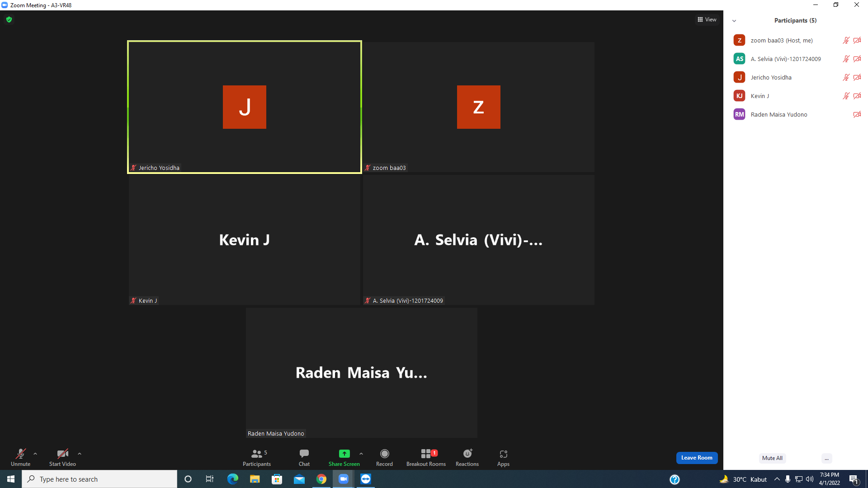This screenshot has height=488, width=868.
Task: Click video-off icon for Kevin J row
Action: pos(857,96)
